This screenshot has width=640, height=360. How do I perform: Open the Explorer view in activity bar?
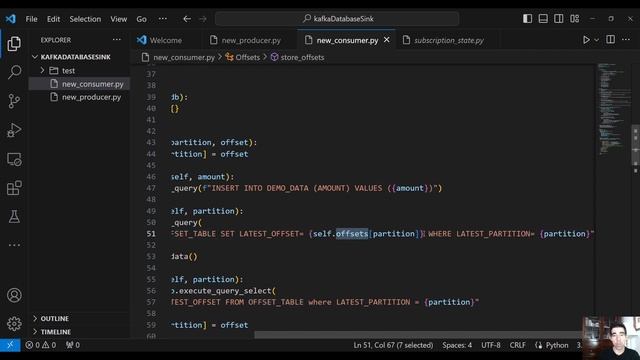pyautogui.click(x=14, y=44)
